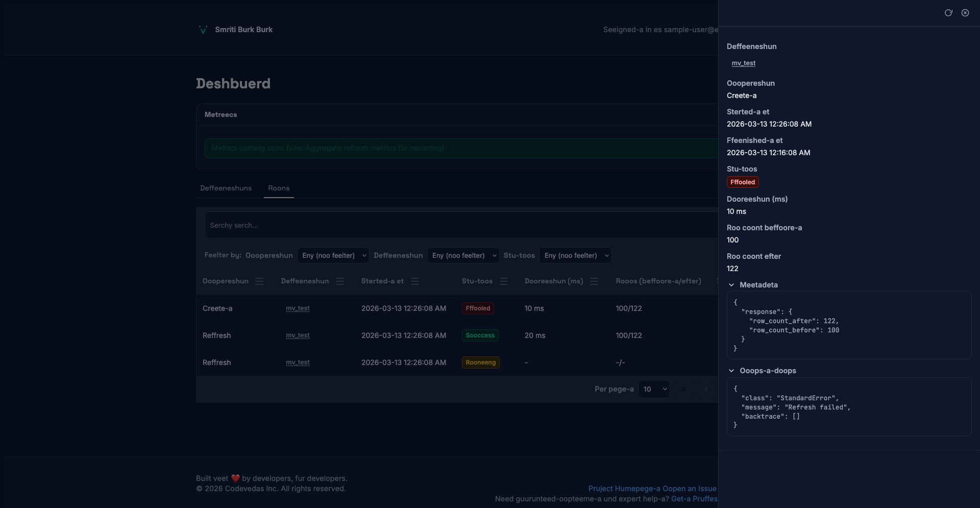Open the Dooreeshun (ms) column menu icon

[594, 281]
